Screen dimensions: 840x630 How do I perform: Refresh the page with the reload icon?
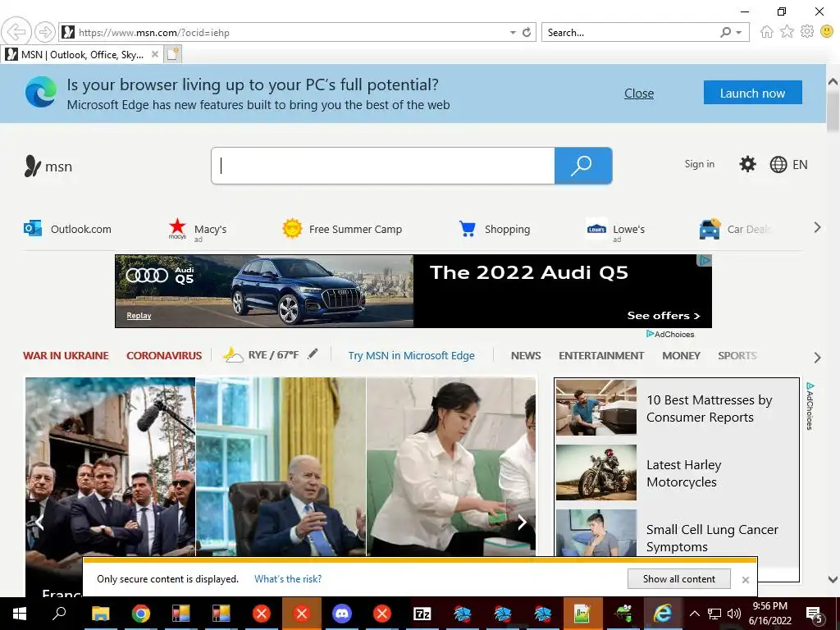click(x=527, y=32)
